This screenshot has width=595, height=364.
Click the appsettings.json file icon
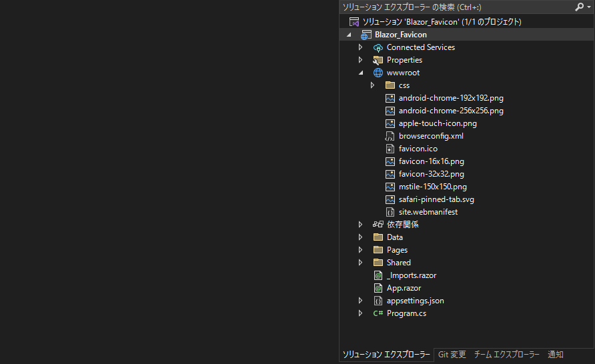(x=378, y=301)
